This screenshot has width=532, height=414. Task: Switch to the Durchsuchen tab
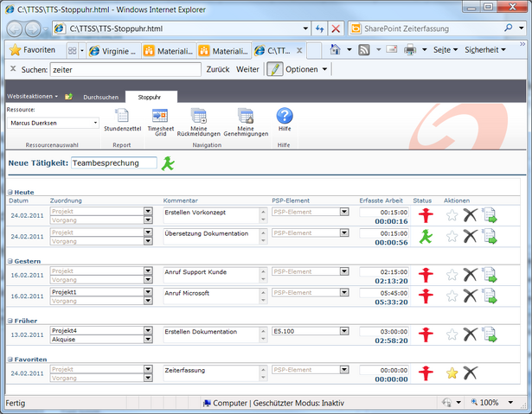tap(100, 98)
